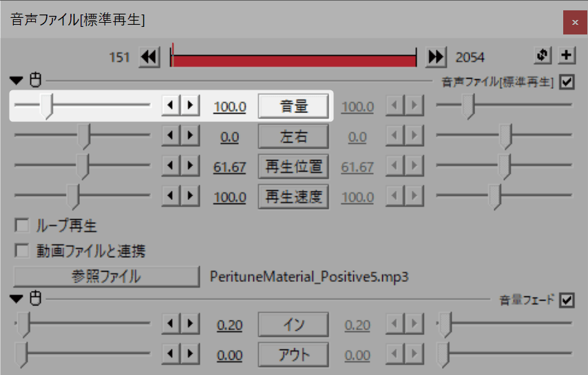588x375 pixels.
Task: Click the mouse icon in the 音量フェード section header
Action: [x=36, y=298]
